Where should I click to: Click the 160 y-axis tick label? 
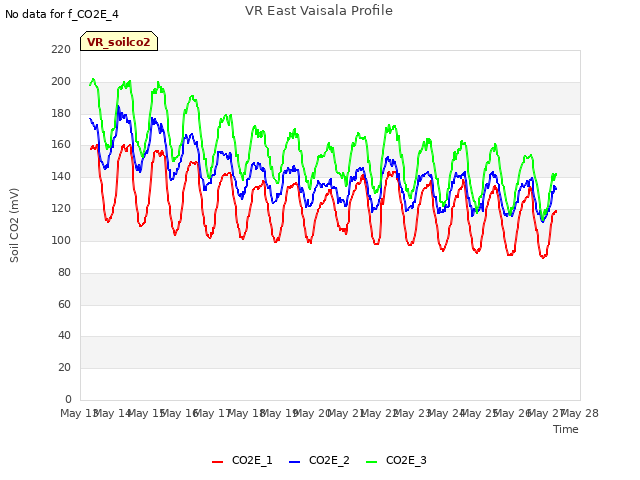pyautogui.click(x=61, y=144)
